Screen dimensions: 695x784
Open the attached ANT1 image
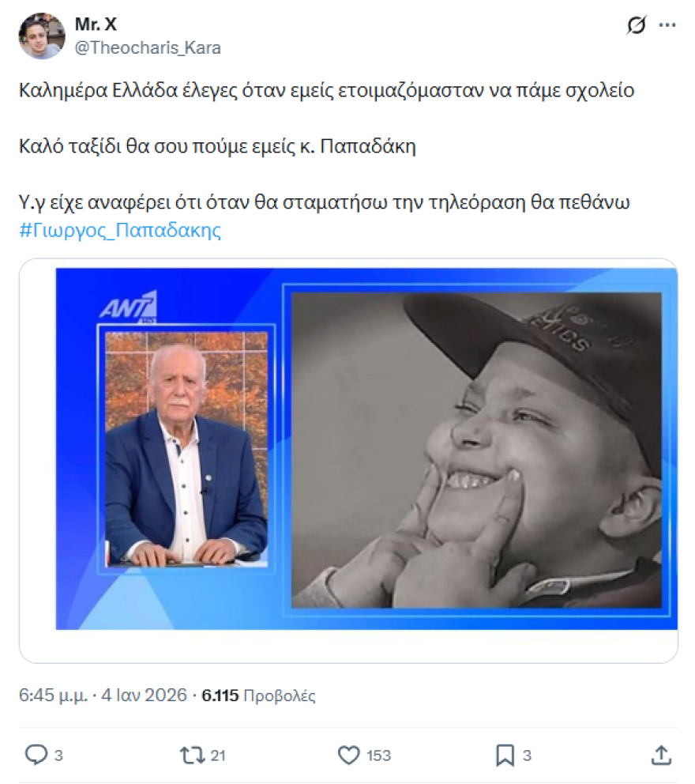click(x=366, y=449)
